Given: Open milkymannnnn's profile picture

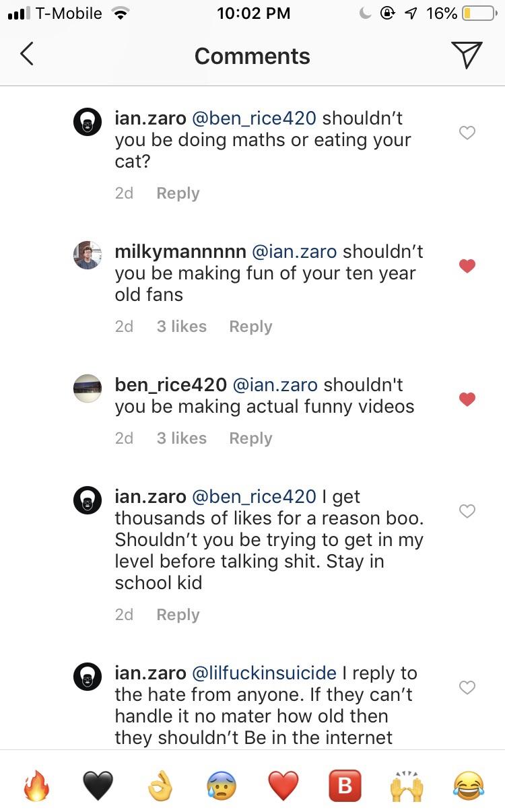Looking at the screenshot, I should (88, 255).
